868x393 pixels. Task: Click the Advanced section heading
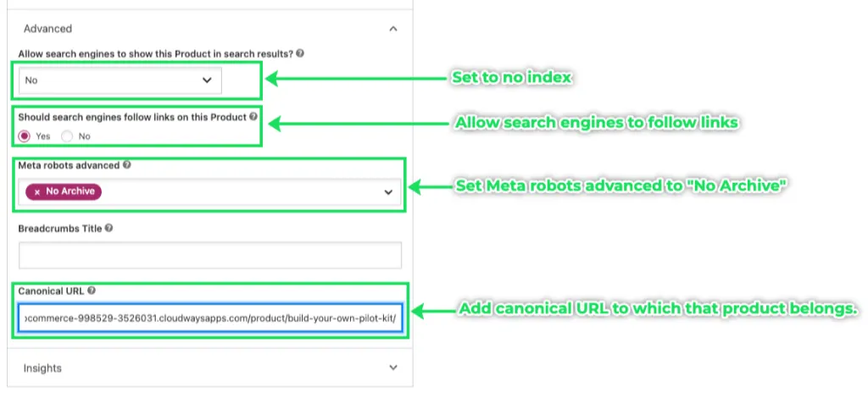47,28
